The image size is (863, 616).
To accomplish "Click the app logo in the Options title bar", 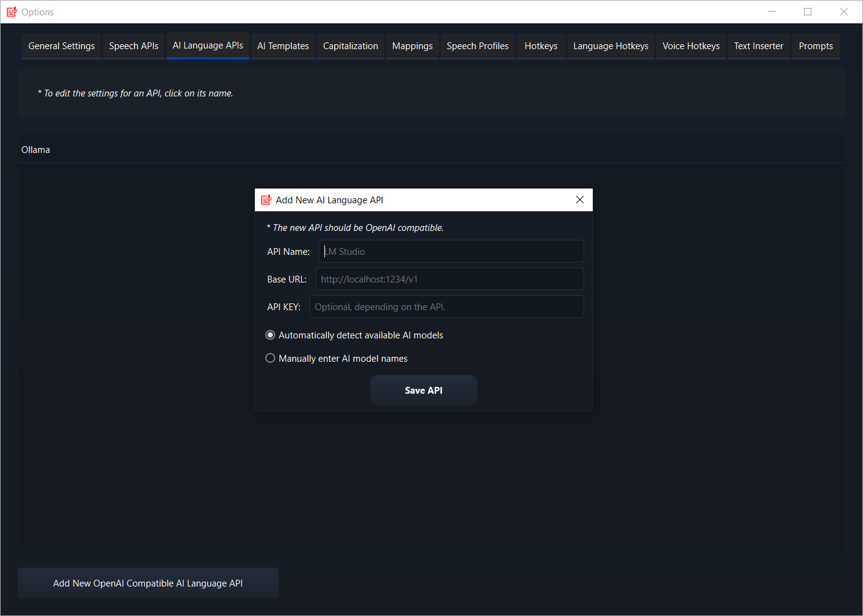I will [x=11, y=12].
